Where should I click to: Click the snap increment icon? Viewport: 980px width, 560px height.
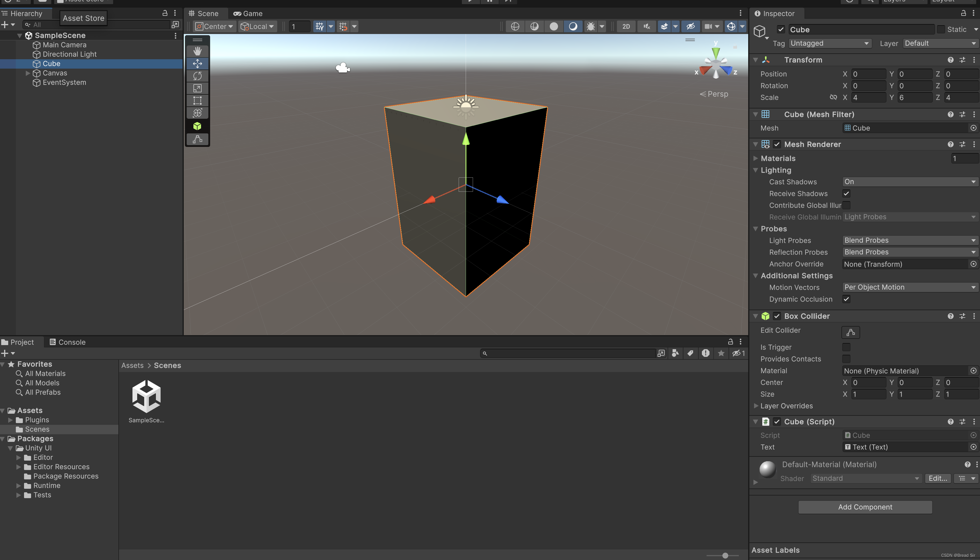(343, 26)
